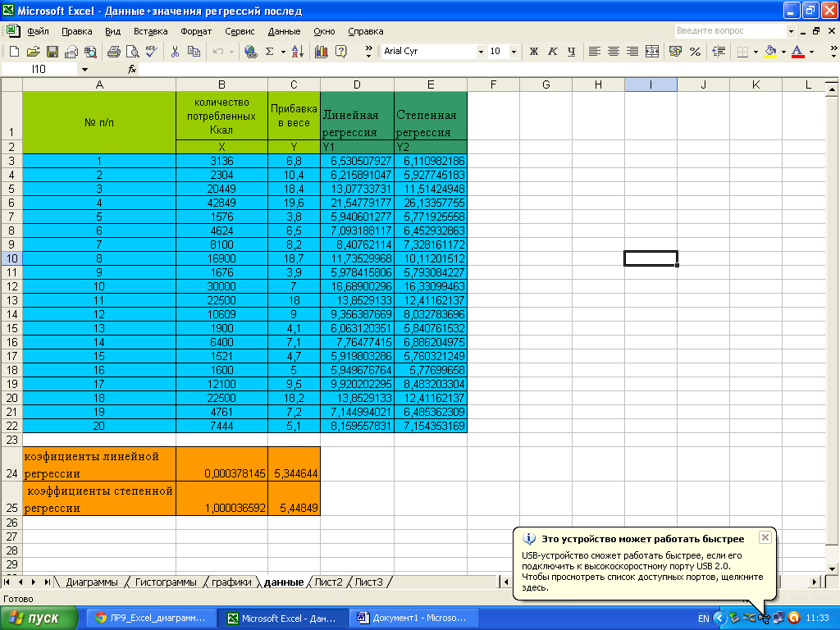
Task: Open the Формат menu
Action: (x=196, y=31)
